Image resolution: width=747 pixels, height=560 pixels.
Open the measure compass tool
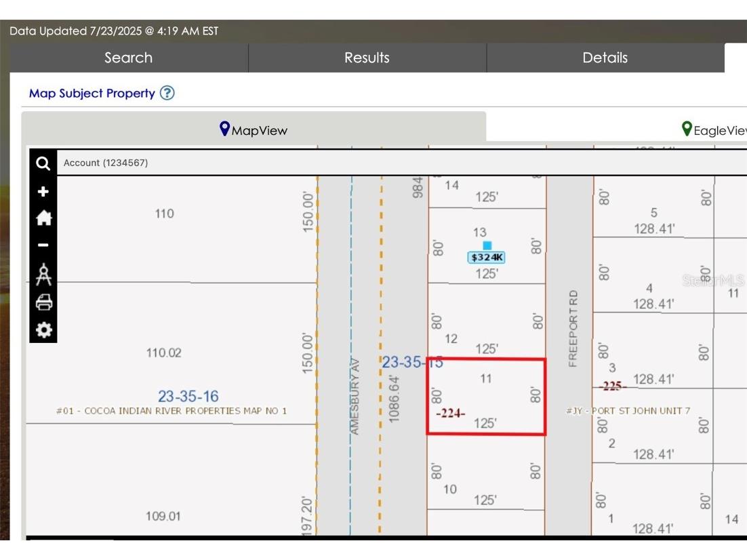[43, 274]
